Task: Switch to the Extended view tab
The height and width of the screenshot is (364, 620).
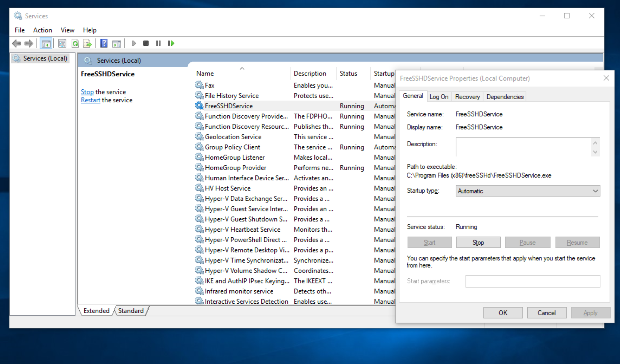Action: click(x=96, y=311)
